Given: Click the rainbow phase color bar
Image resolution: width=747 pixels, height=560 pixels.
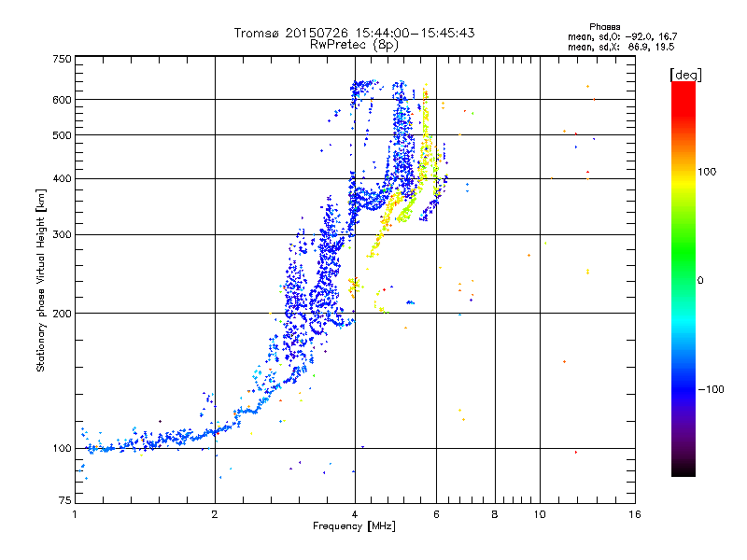Looking at the screenshot, I should [684, 279].
